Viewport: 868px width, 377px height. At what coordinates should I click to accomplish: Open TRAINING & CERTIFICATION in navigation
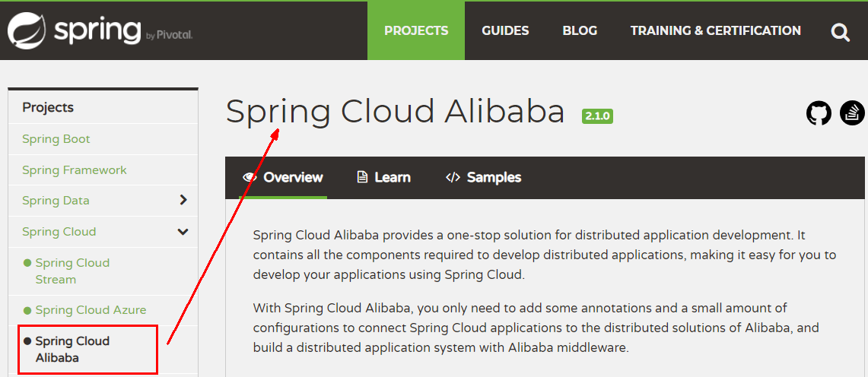[716, 30]
